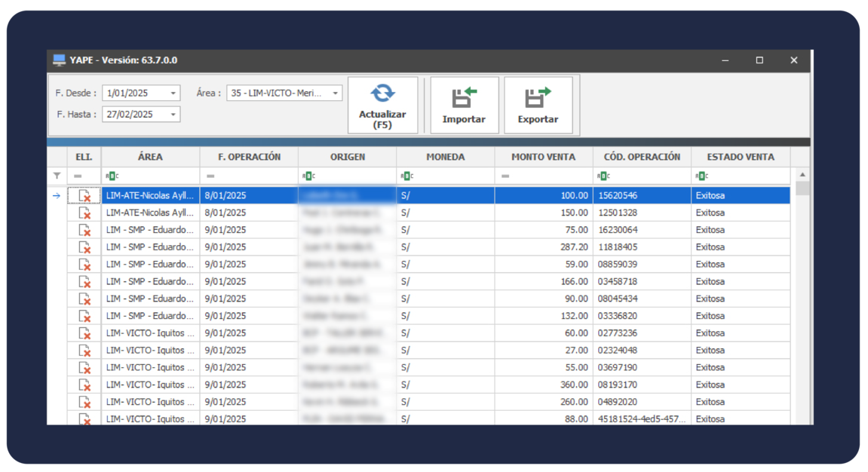Viewport: 868px width, 472px height.
Task: Click the vertical scrollbar up arrow
Action: [x=802, y=173]
